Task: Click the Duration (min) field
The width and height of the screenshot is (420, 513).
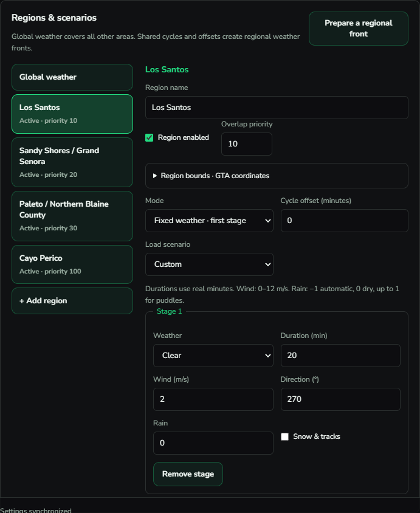Action: (x=340, y=356)
